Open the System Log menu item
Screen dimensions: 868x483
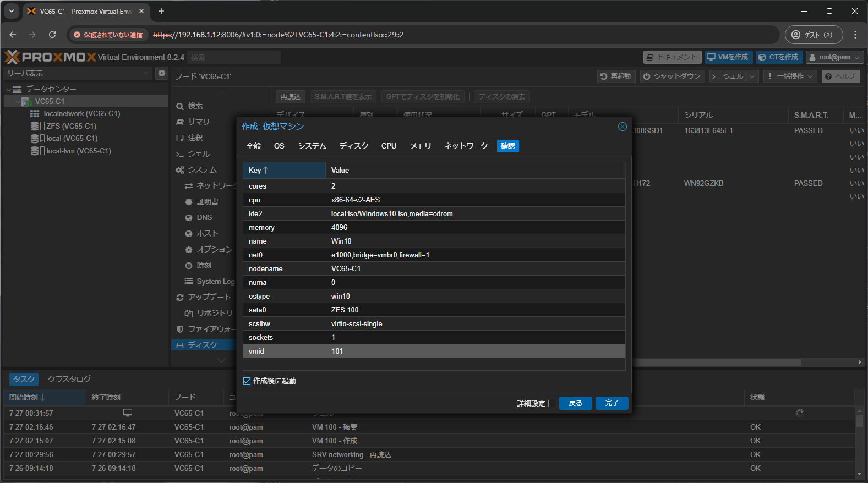point(215,282)
